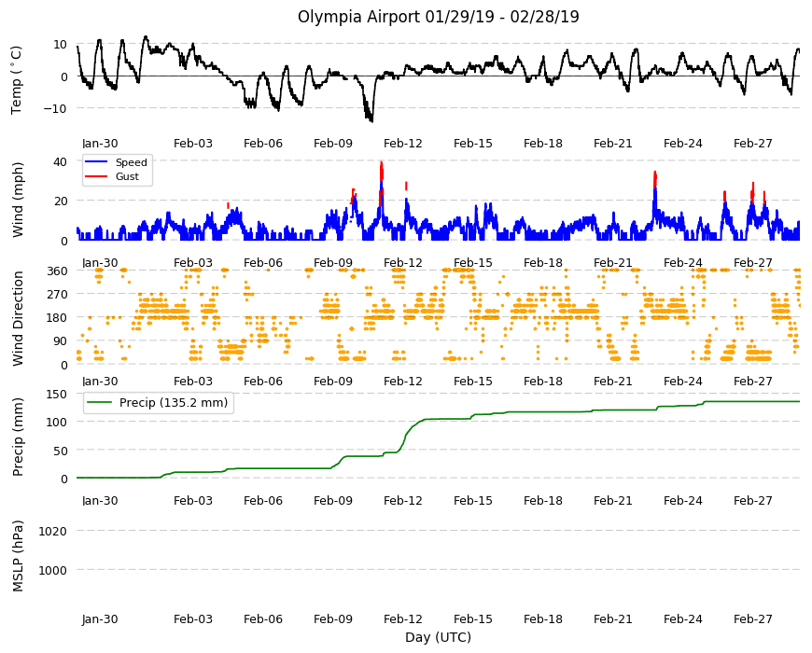Viewport: 812px width, 653px height.
Task: Select the red Gust legend line
Action: click(x=97, y=176)
